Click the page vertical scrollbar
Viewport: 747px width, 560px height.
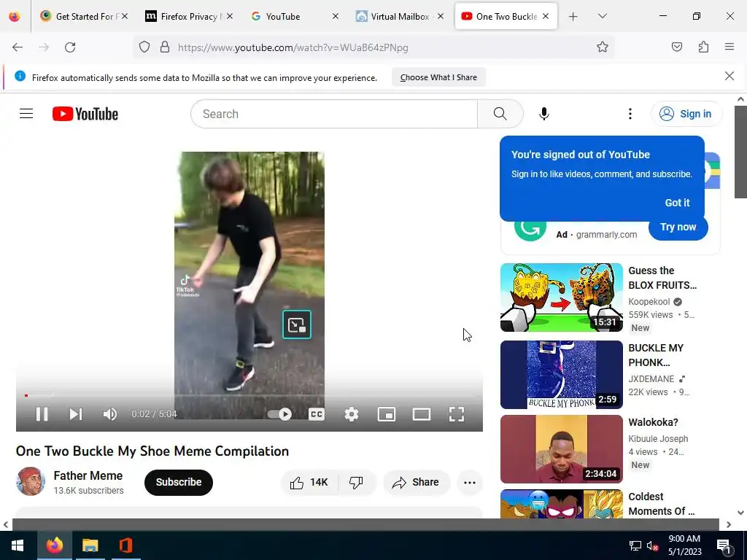click(740, 152)
